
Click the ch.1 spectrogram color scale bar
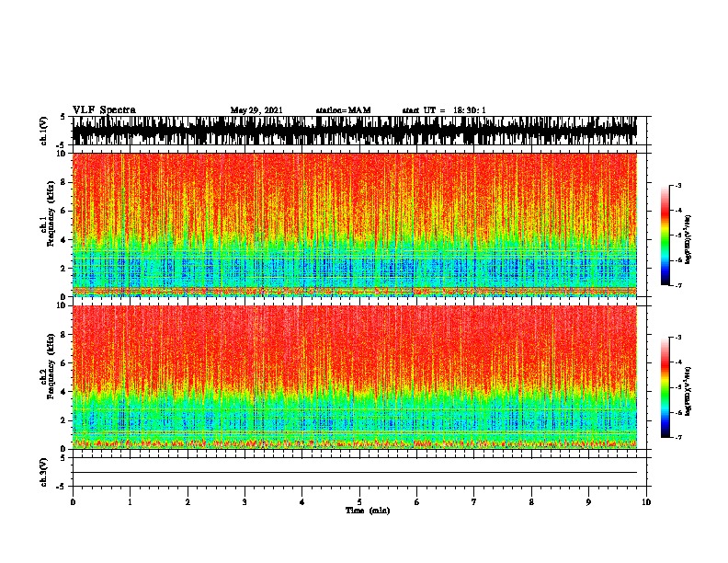[665, 236]
